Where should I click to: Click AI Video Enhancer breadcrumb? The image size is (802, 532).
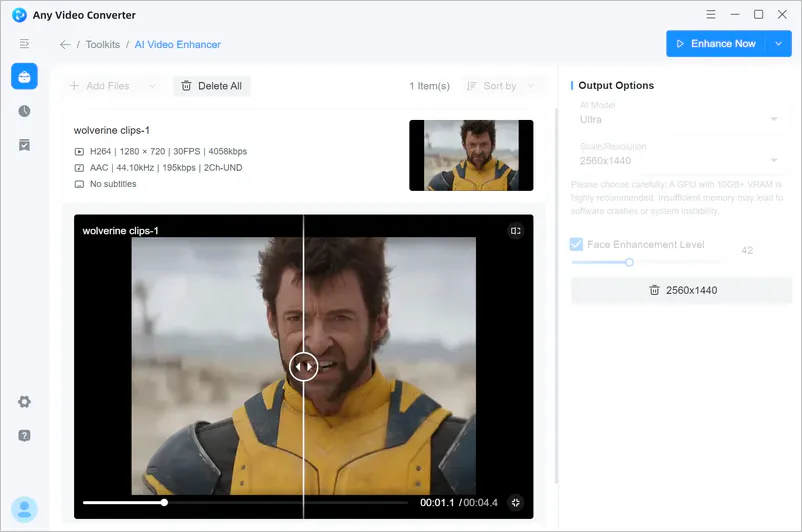pos(177,45)
